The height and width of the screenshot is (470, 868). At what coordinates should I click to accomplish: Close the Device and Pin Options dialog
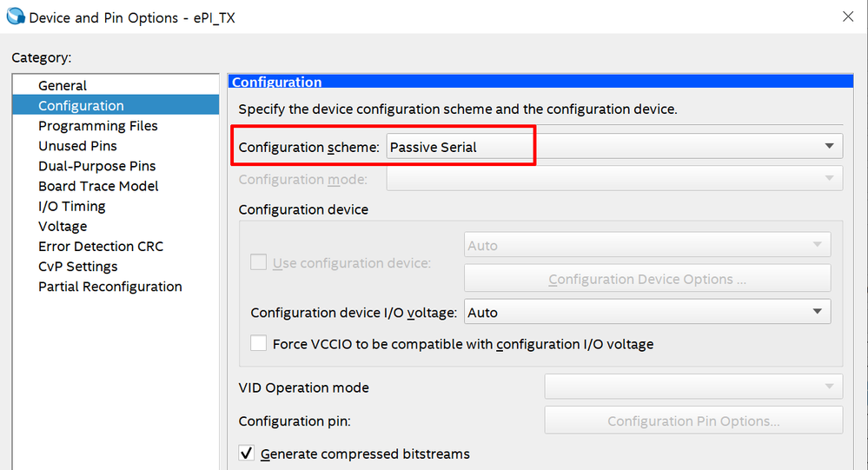click(847, 17)
